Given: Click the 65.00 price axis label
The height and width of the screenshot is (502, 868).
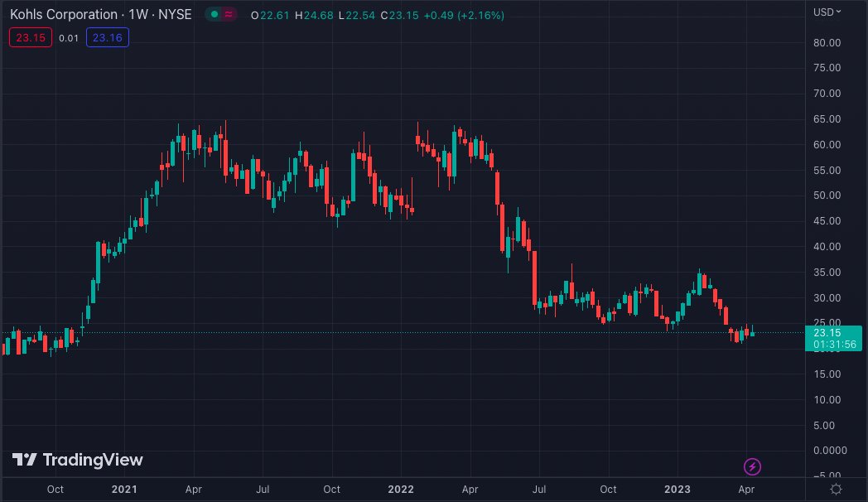Looking at the screenshot, I should point(827,119).
